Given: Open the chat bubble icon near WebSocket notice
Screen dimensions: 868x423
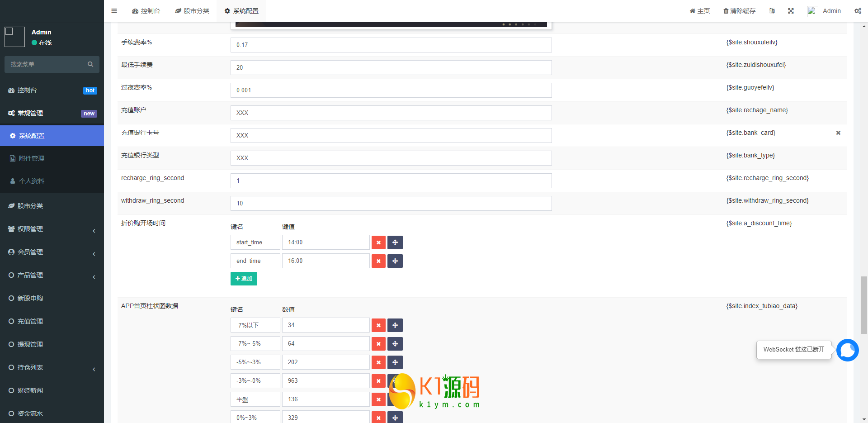Looking at the screenshot, I should click(847, 350).
